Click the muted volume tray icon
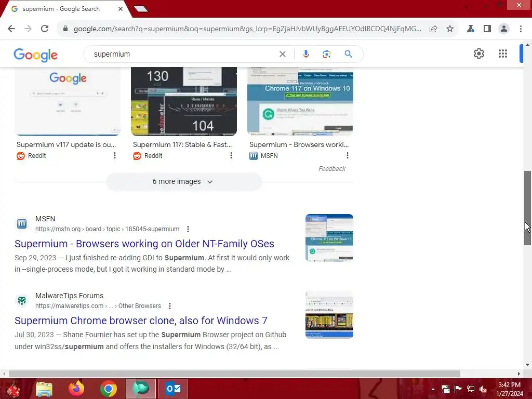This screenshot has height=399, width=532. coord(483,389)
